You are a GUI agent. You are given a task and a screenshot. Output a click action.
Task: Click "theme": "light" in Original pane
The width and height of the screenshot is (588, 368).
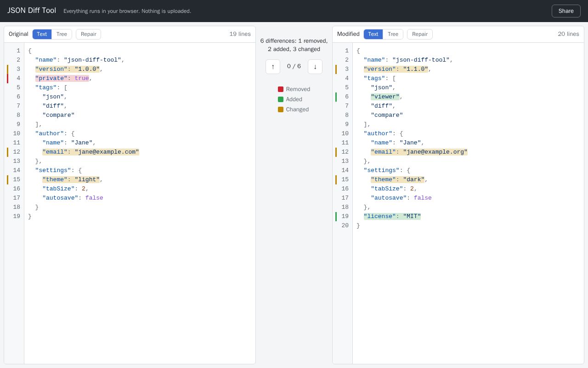click(71, 179)
